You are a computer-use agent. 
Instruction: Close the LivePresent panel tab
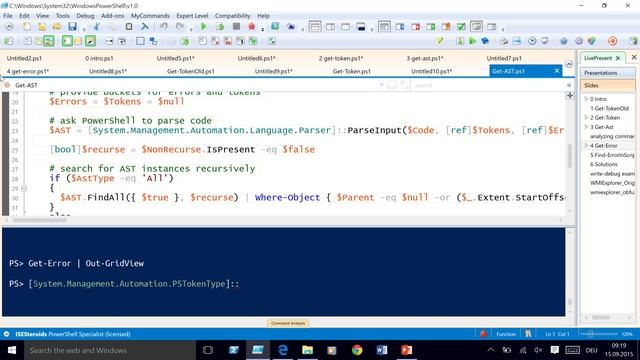[618, 58]
